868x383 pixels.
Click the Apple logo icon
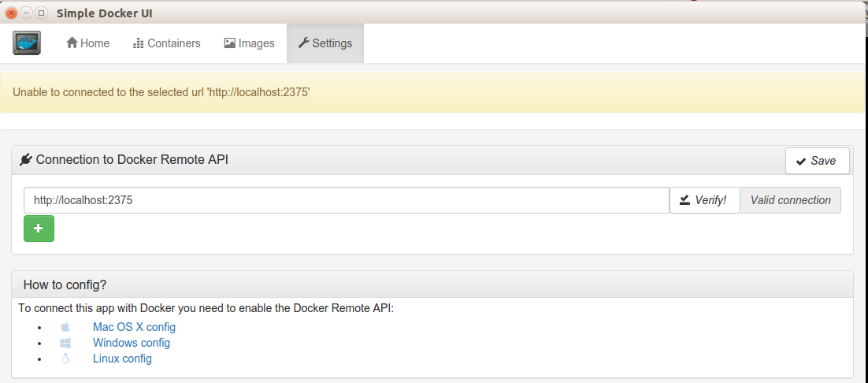pyautogui.click(x=65, y=327)
